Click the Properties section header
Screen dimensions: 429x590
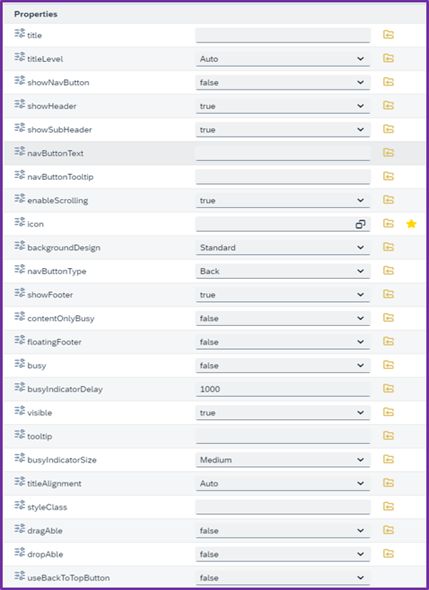tap(36, 14)
